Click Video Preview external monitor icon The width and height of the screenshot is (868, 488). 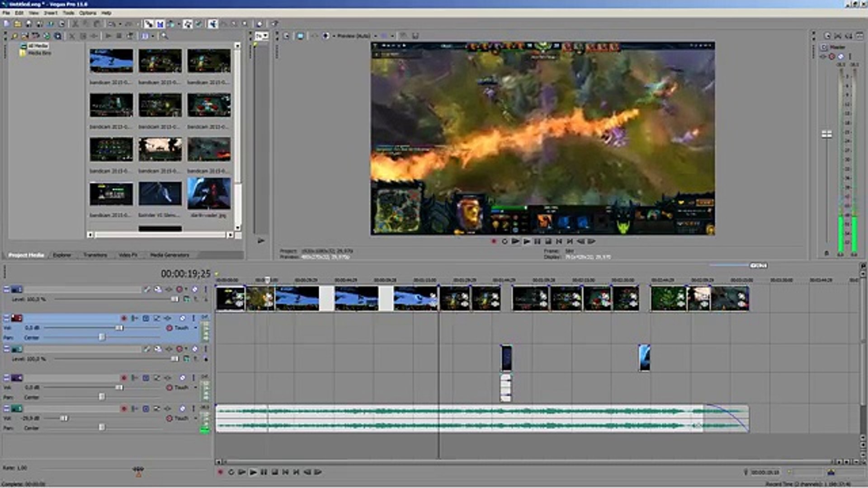(x=300, y=36)
